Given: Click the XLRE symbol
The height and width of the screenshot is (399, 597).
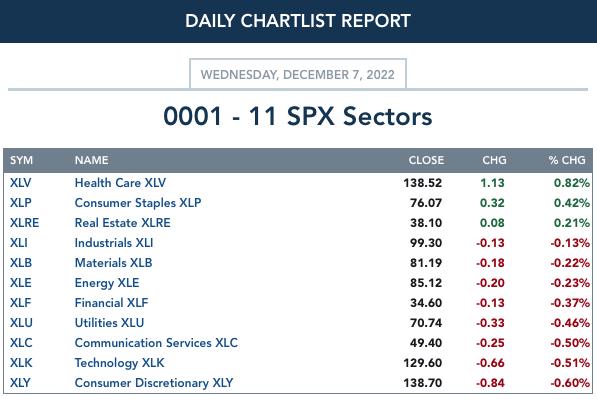Looking at the screenshot, I should [x=24, y=223].
